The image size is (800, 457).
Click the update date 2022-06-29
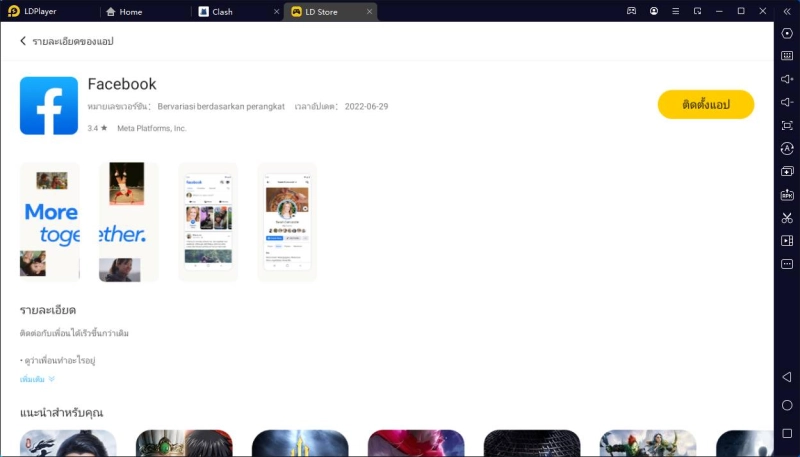pyautogui.click(x=366, y=107)
